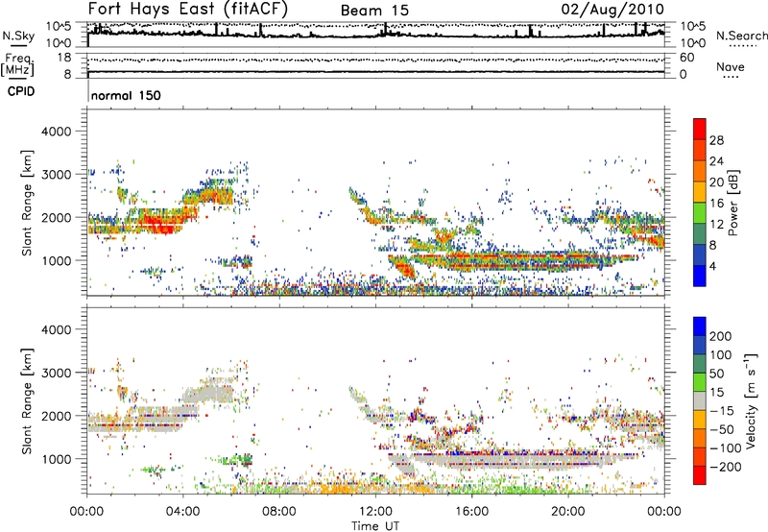Image resolution: width=768 pixels, height=532 pixels.
Task: Click the 'N.Sky' legend label
Action: coord(18,36)
